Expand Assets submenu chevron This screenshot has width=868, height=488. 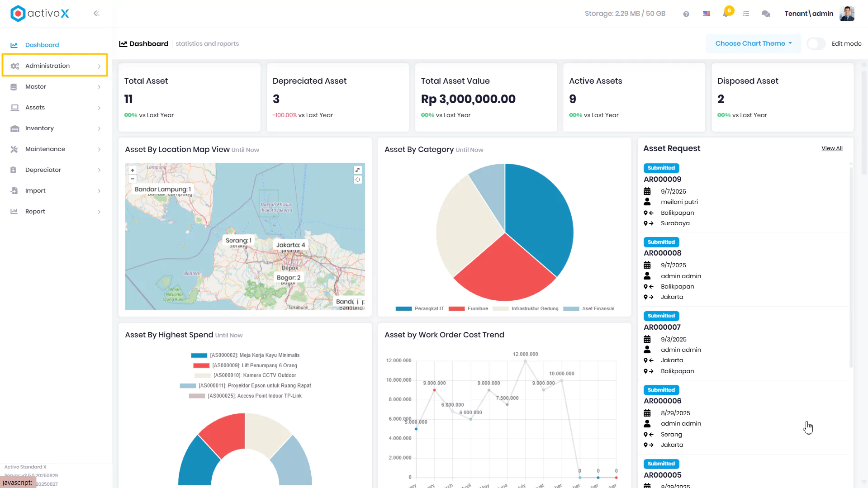99,108
